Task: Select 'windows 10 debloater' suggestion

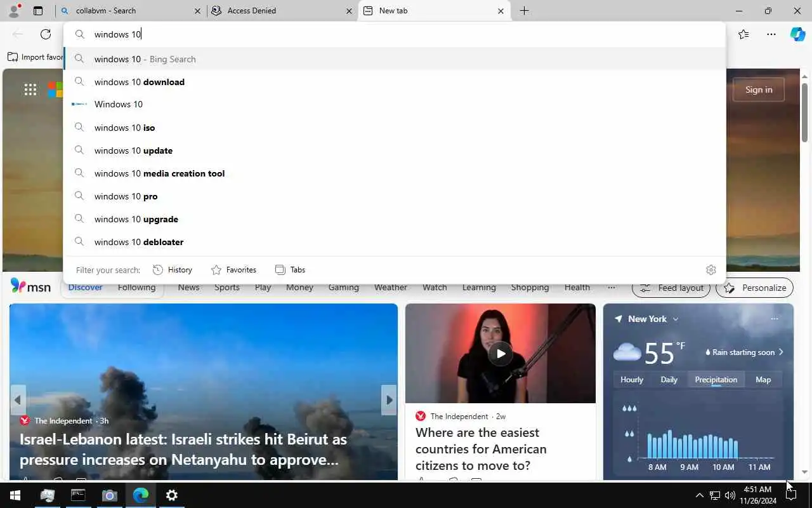Action: point(394,242)
